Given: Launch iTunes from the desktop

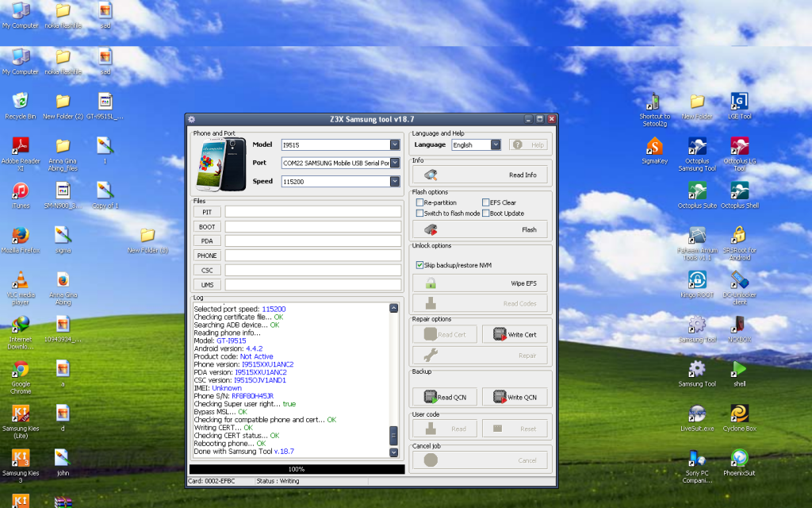Looking at the screenshot, I should tap(20, 195).
